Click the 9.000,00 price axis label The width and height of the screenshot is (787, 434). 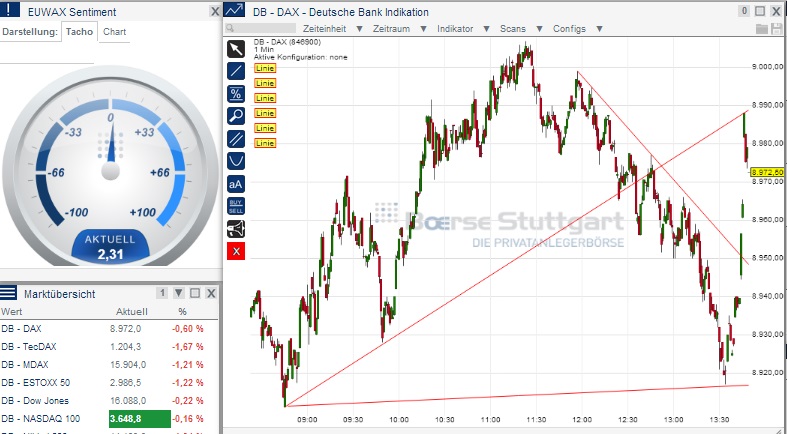click(767, 67)
